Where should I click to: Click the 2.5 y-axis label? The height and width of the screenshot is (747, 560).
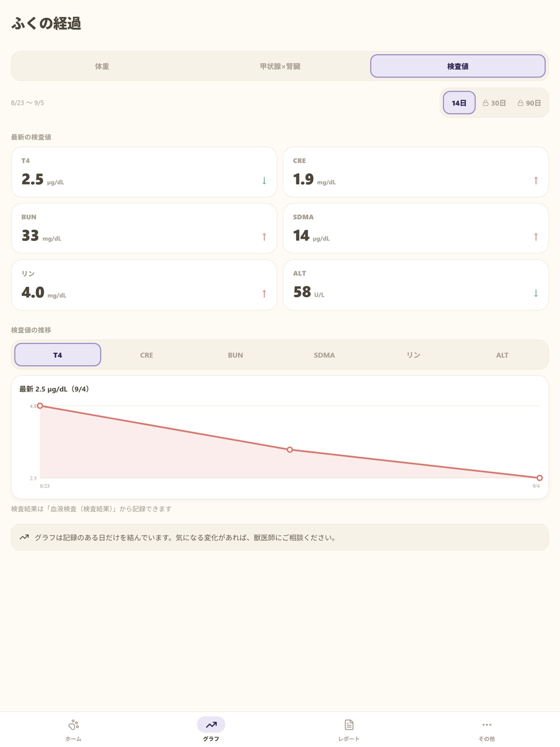click(33, 478)
